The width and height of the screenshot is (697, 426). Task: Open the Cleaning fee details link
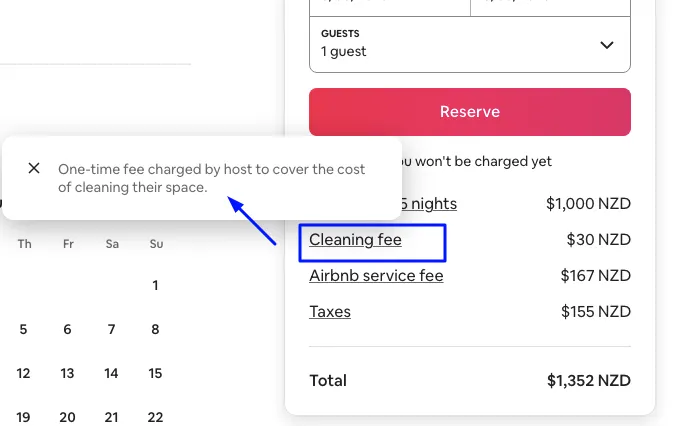pyautogui.click(x=355, y=240)
